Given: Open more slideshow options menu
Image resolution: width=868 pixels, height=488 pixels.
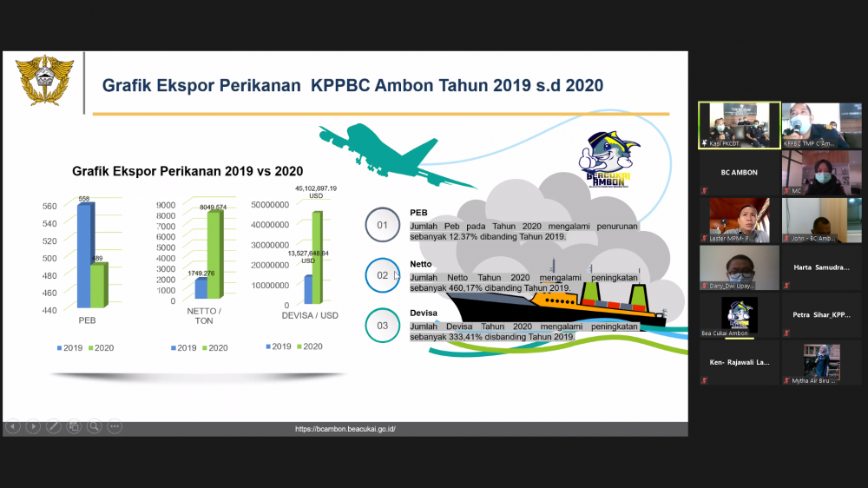Looking at the screenshot, I should coord(115,426).
